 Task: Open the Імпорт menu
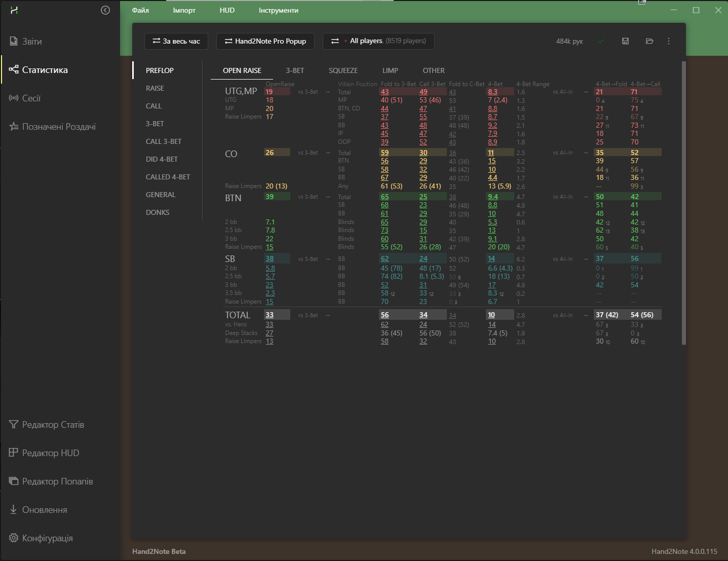click(184, 10)
